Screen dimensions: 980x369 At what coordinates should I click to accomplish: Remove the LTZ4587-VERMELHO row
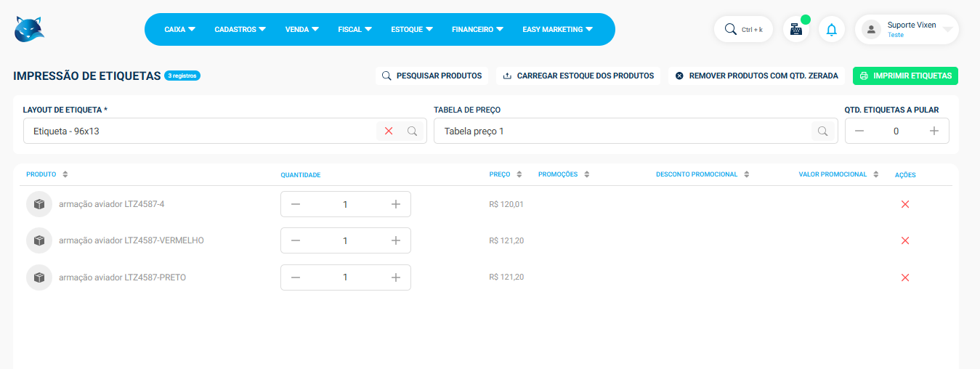905,240
